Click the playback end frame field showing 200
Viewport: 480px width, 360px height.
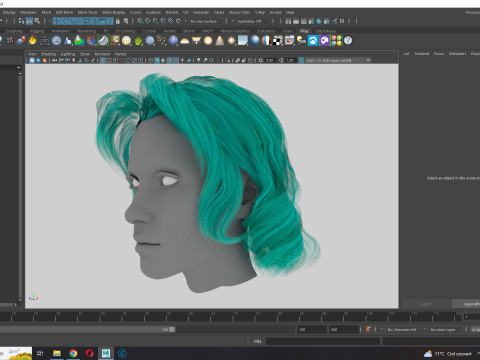point(344,329)
